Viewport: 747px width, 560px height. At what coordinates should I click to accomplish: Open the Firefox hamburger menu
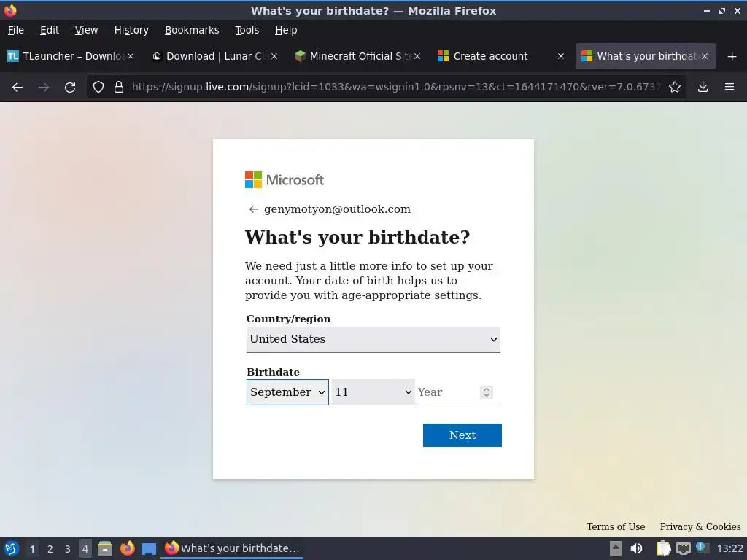729,87
